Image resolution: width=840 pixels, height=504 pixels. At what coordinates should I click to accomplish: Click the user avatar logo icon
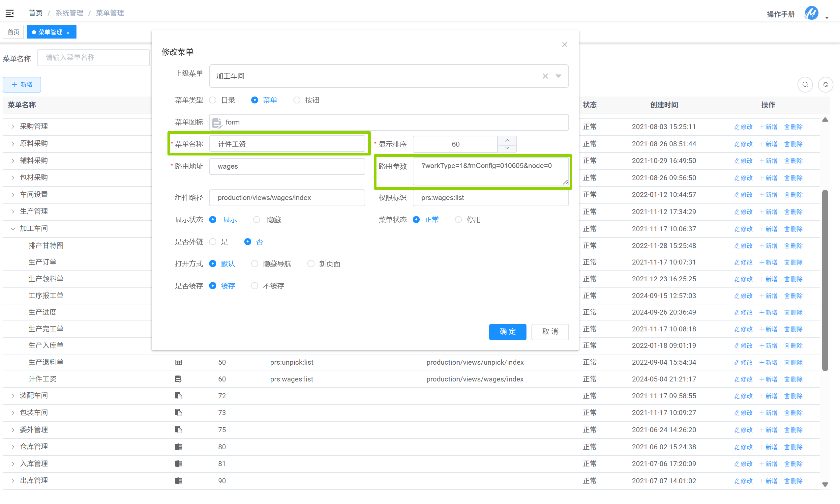click(x=811, y=14)
